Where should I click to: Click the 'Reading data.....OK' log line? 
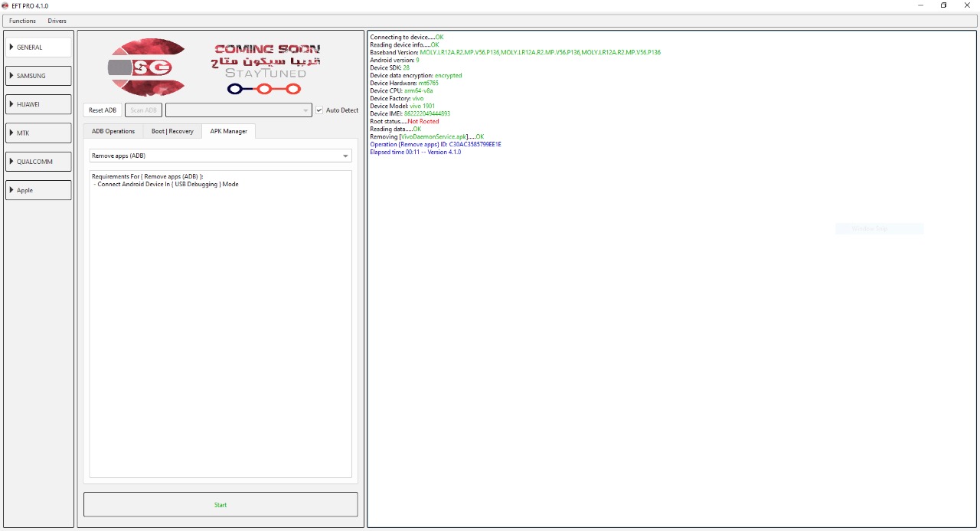tap(396, 129)
